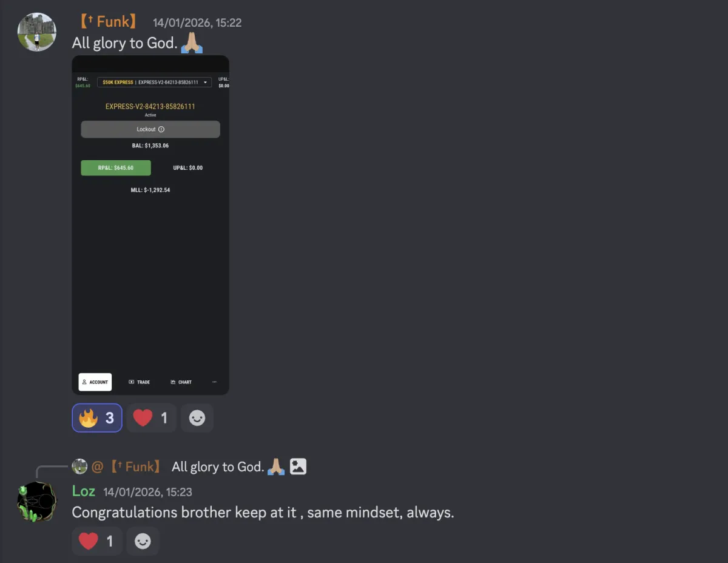
Task: Click Funk's profile avatar
Action: coord(37,32)
